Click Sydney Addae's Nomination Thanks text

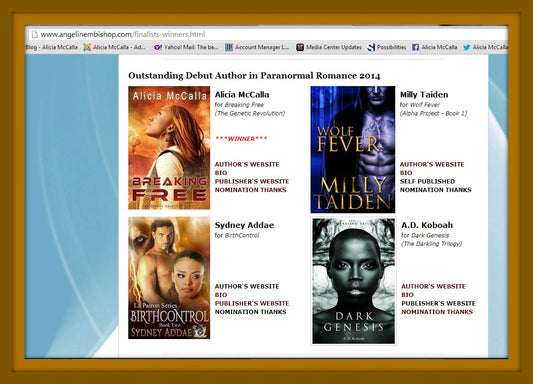251,312
